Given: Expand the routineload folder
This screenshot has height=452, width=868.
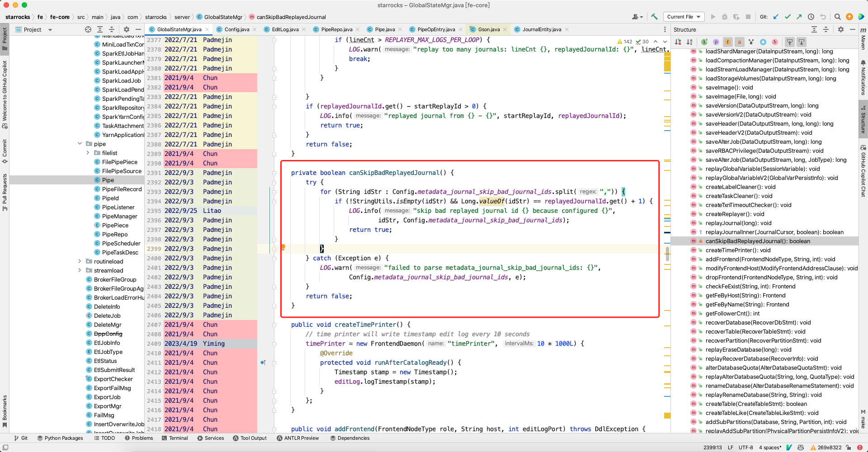Looking at the screenshot, I should point(80,261).
